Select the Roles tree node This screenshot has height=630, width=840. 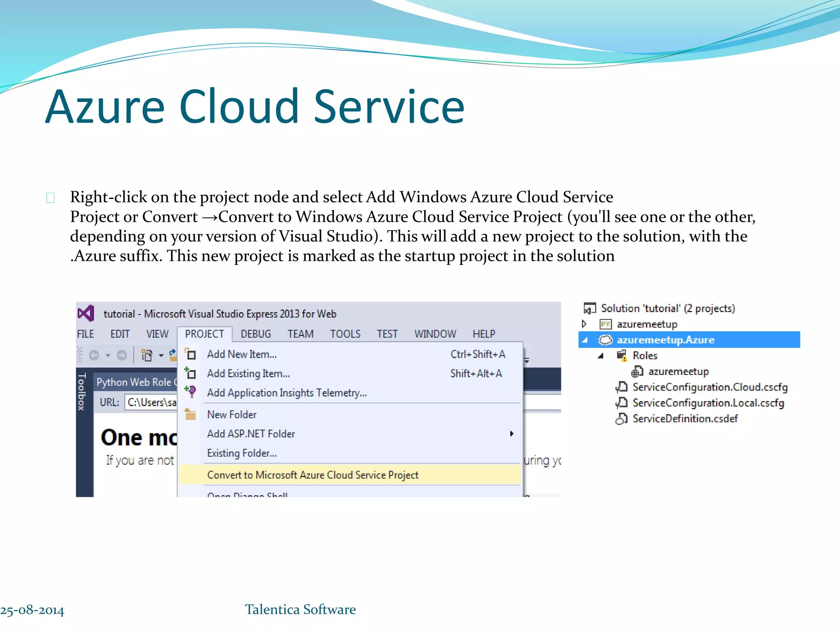(645, 356)
